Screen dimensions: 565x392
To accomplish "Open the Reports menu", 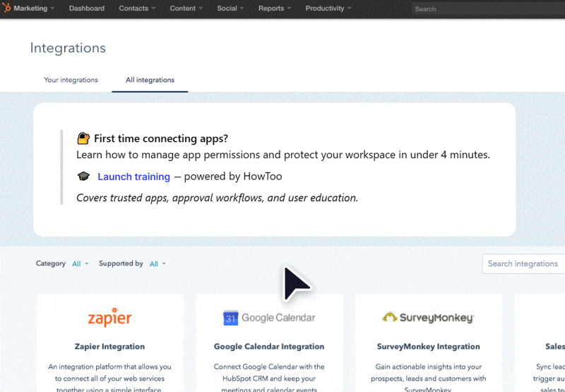I will pyautogui.click(x=275, y=8).
